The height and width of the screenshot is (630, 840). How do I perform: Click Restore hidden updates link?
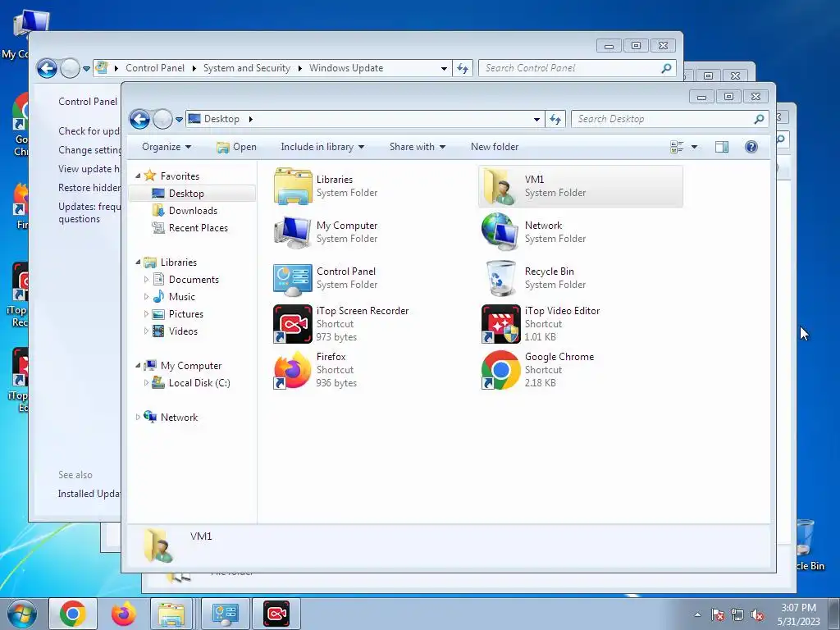pyautogui.click(x=89, y=188)
